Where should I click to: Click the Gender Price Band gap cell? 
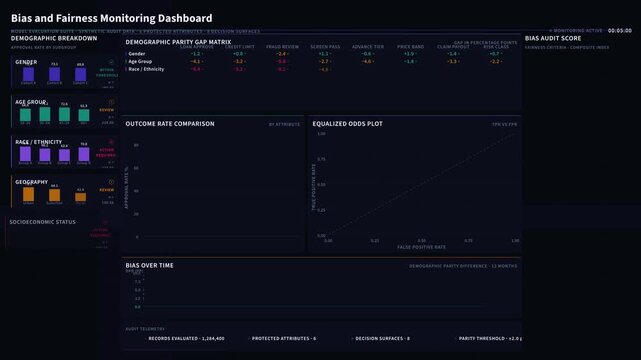410,54
